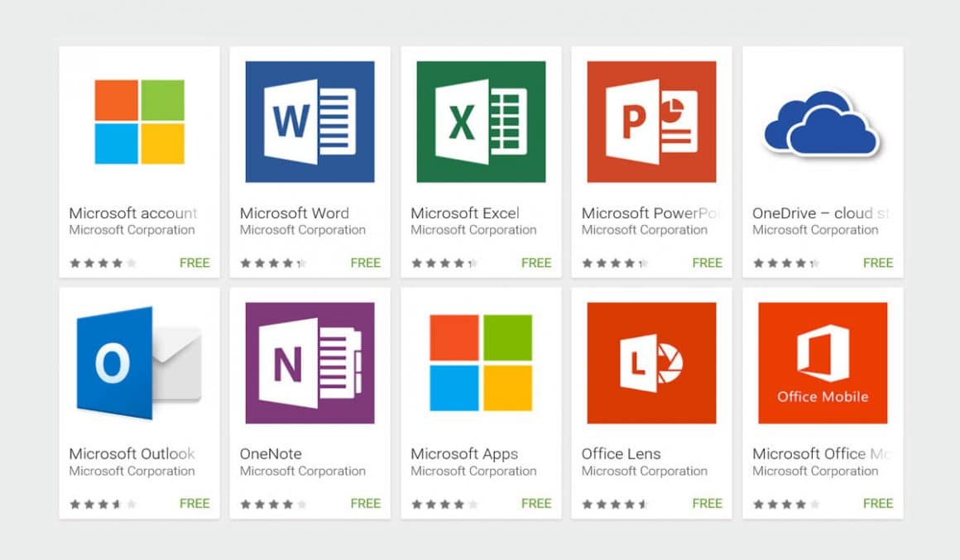Click FREE label on Office Lens card

pos(707,503)
